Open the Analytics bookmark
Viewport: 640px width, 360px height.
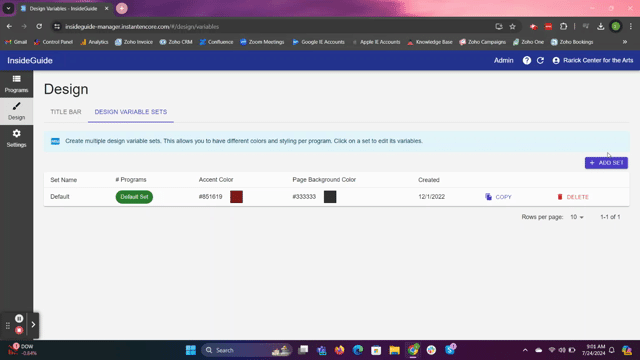click(94, 42)
